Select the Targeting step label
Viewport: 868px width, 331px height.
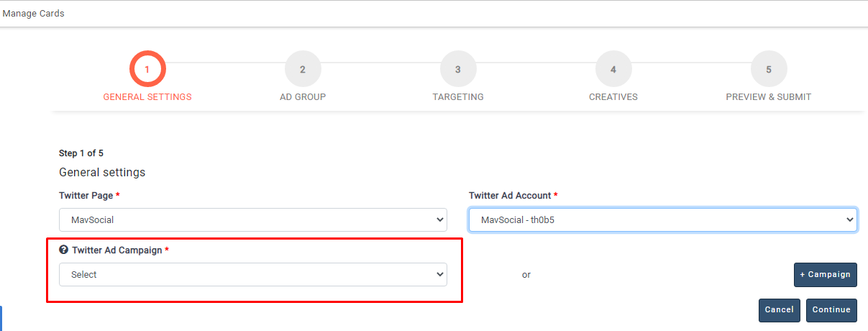tap(458, 97)
